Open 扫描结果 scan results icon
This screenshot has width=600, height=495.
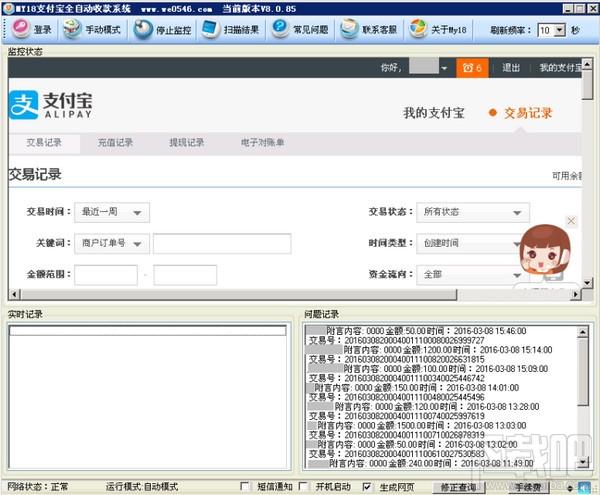tap(210, 29)
